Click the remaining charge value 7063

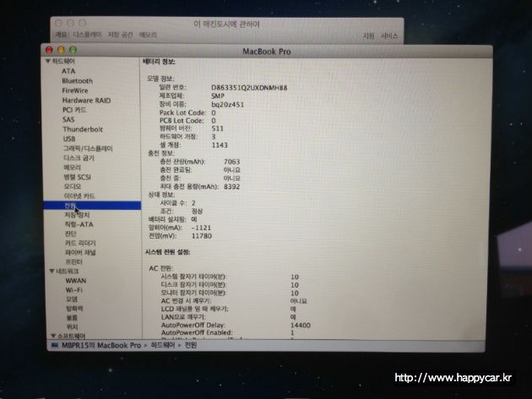coord(231,162)
